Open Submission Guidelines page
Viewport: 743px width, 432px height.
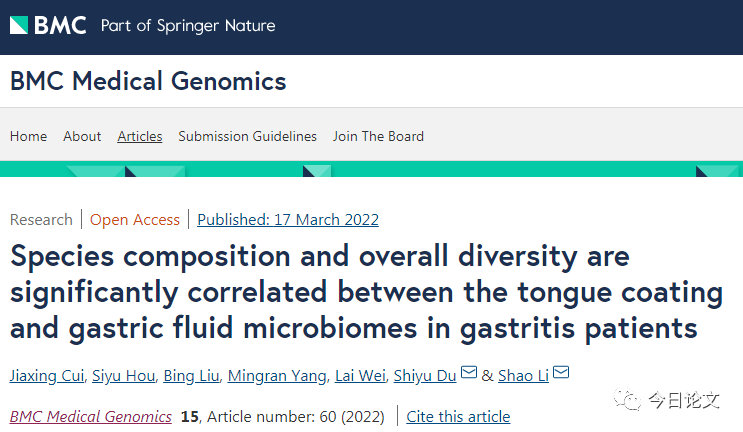click(247, 136)
